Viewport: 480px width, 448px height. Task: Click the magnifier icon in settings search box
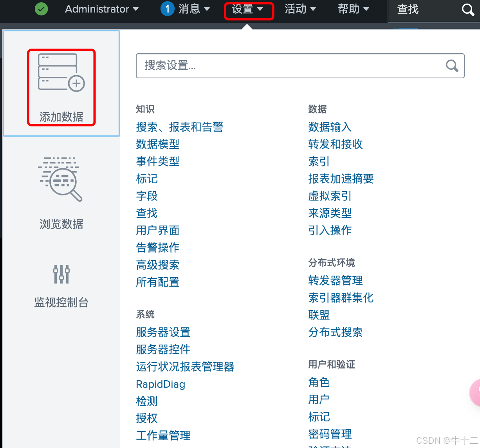coord(452,66)
